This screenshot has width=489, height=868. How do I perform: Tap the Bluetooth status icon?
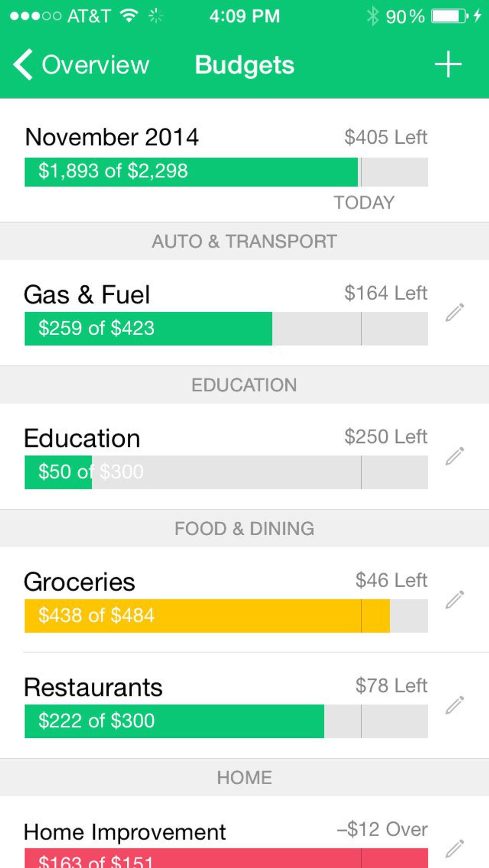click(372, 16)
